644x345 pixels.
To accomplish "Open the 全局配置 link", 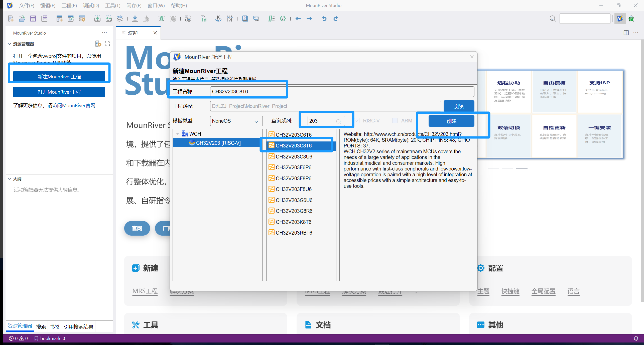I will 543,291.
